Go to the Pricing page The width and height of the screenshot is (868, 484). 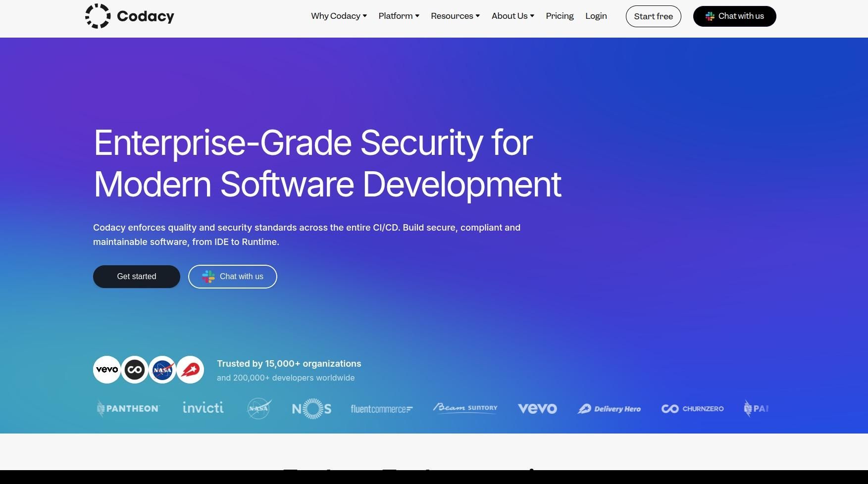560,16
